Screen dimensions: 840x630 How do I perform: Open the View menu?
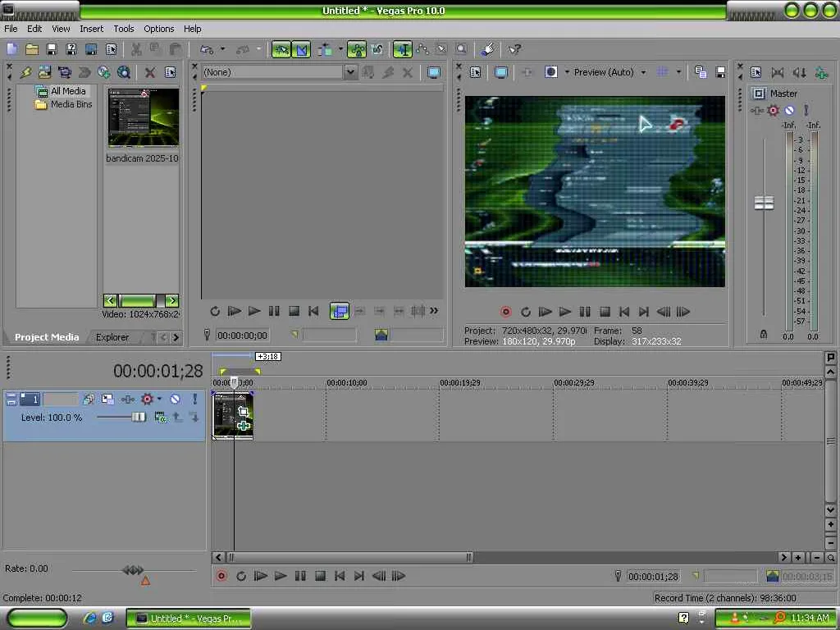[61, 29]
